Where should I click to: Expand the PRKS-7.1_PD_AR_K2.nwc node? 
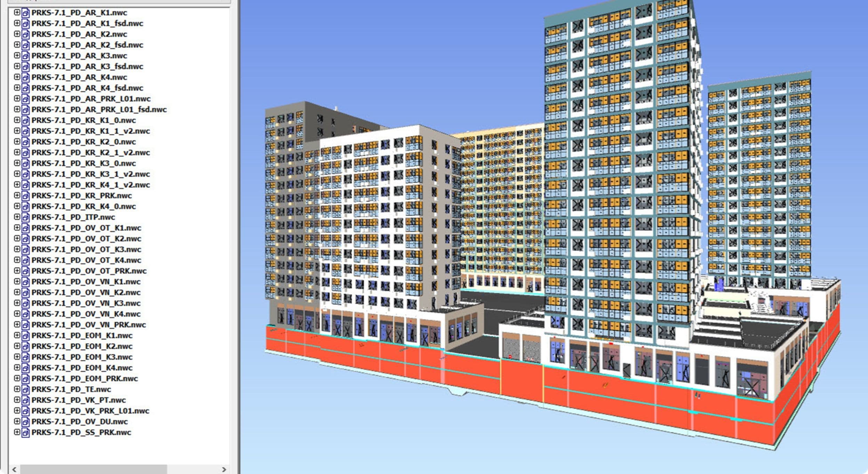click(16, 34)
